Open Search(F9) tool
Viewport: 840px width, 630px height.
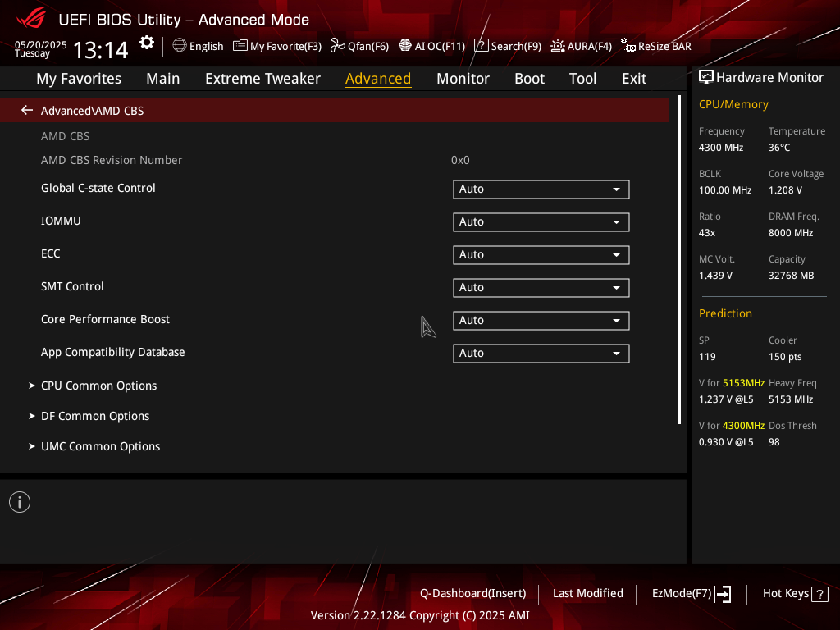508,46
